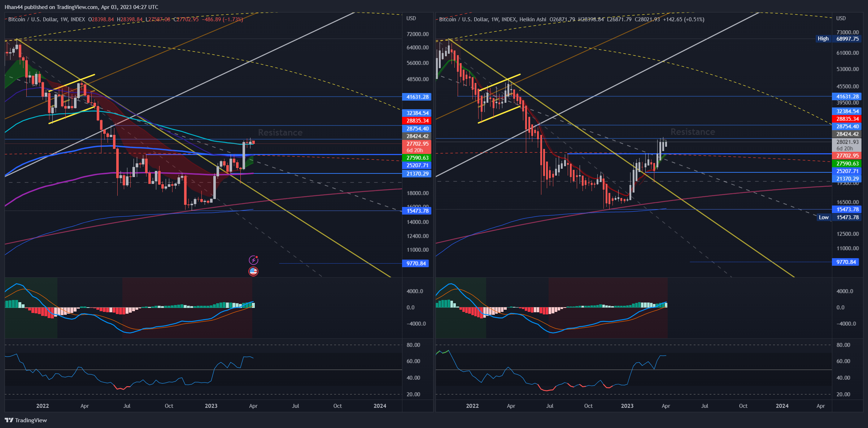868x428 pixels.
Task: Select the 41631.28 price label on the right chart
Action: click(x=847, y=96)
